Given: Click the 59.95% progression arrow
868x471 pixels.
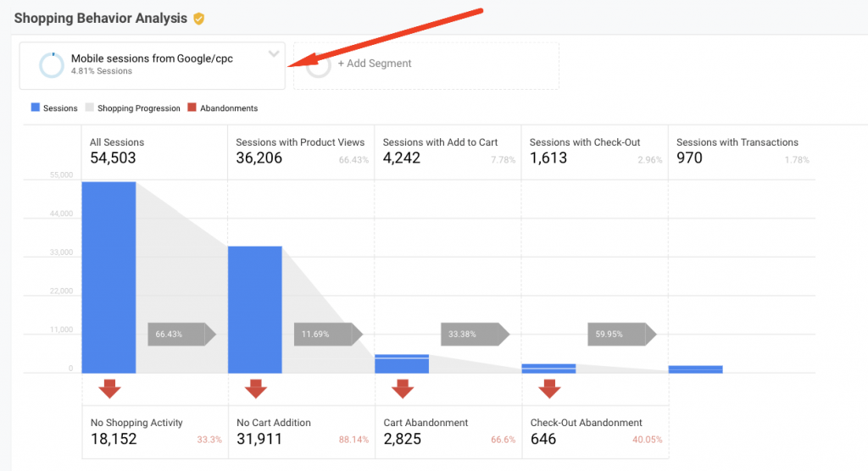Looking at the screenshot, I should point(621,335).
